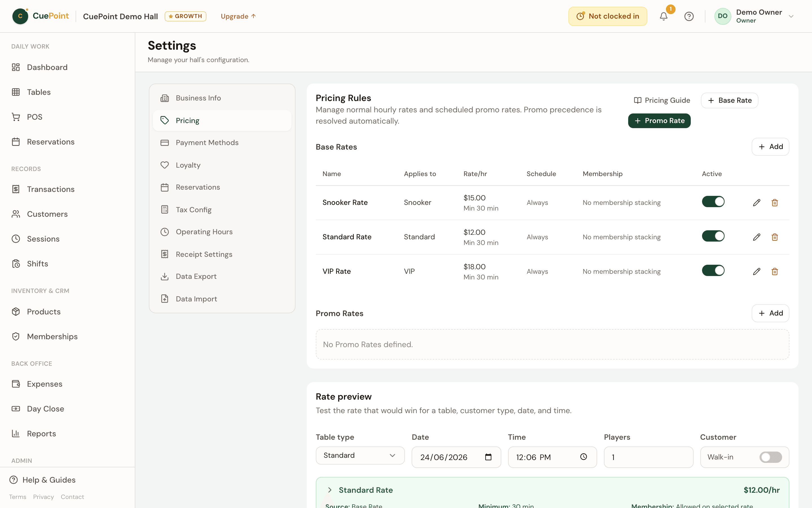Click the Upgrade link
This screenshot has height=508, width=812.
coord(238,16)
